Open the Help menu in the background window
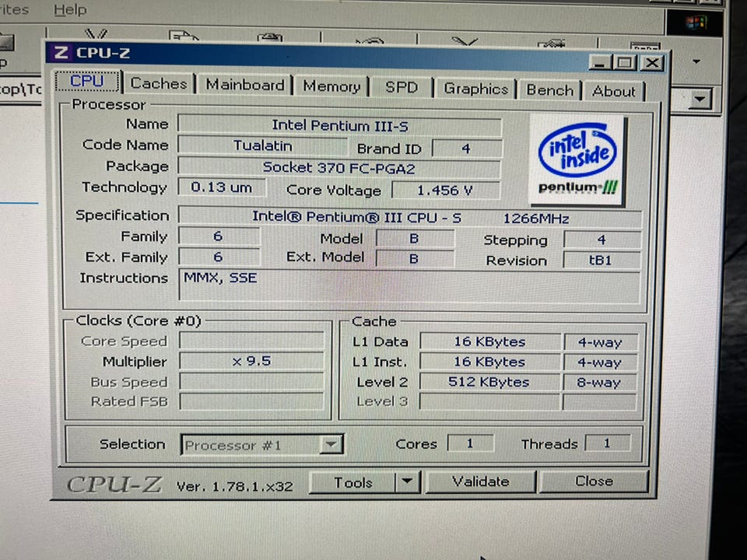The width and height of the screenshot is (747, 560). pyautogui.click(x=70, y=9)
